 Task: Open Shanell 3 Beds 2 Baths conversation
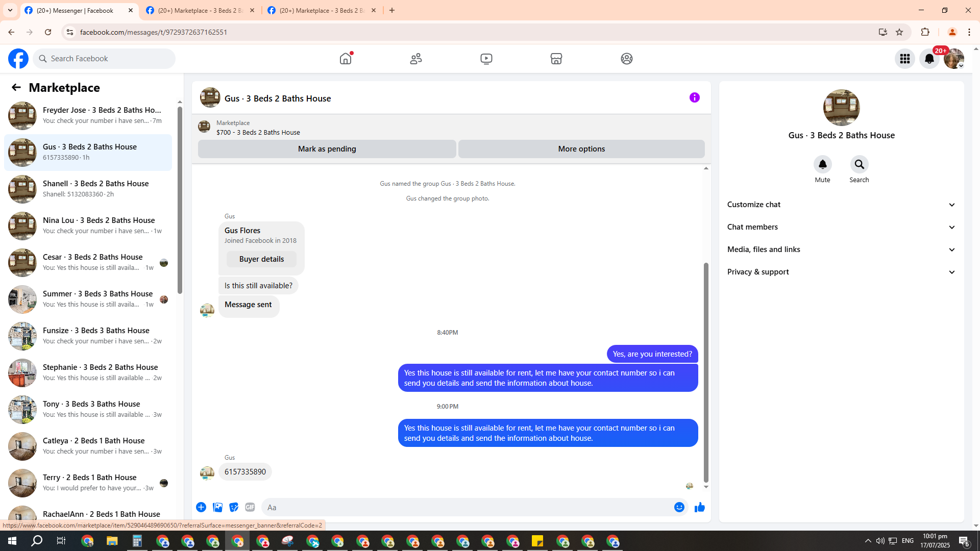88,189
